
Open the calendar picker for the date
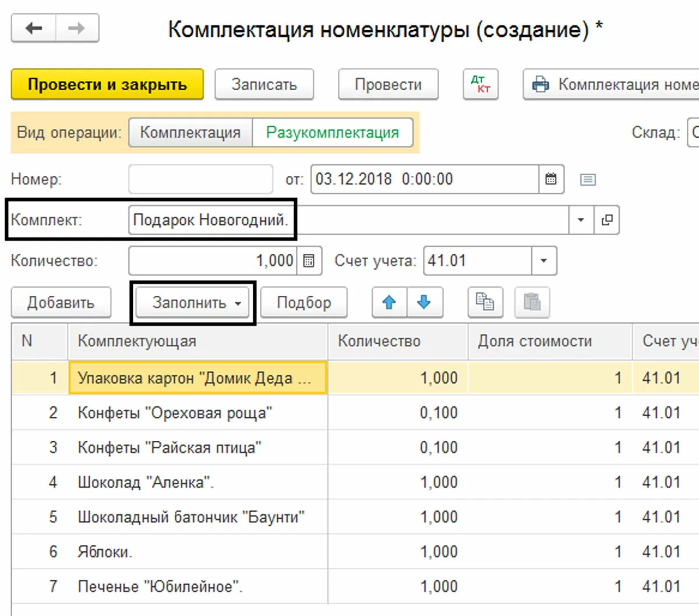point(550,179)
